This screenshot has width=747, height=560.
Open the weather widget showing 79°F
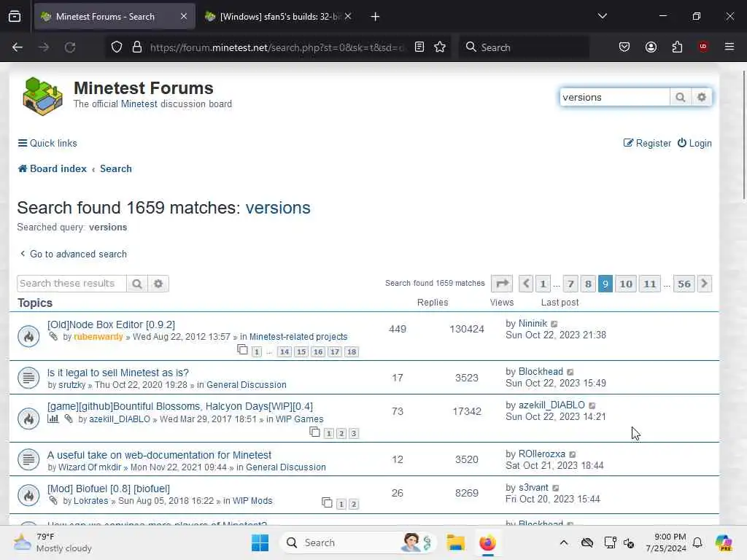(x=53, y=542)
